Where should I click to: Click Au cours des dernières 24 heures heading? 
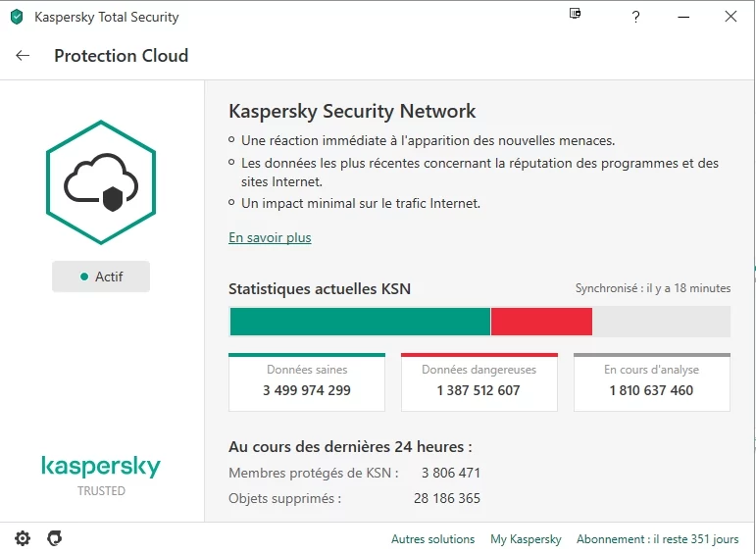pos(350,447)
